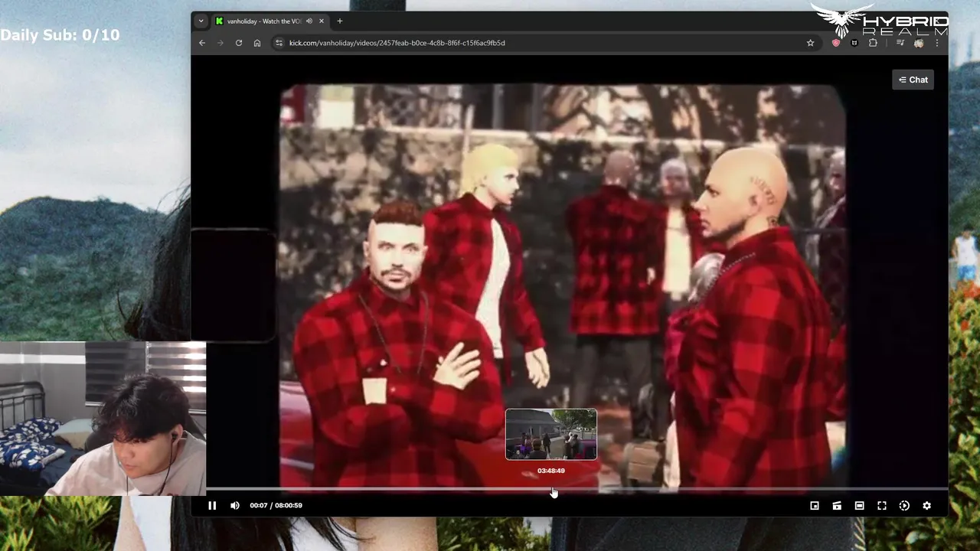The height and width of the screenshot is (551, 980).
Task: Expand the tab search dropdown
Action: 201,21
